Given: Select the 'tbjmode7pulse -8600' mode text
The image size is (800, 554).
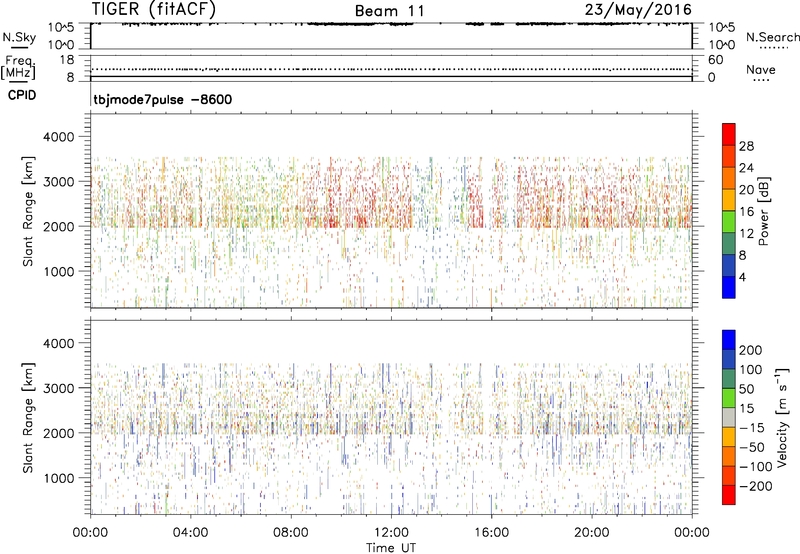Looking at the screenshot, I should pyautogui.click(x=162, y=99).
